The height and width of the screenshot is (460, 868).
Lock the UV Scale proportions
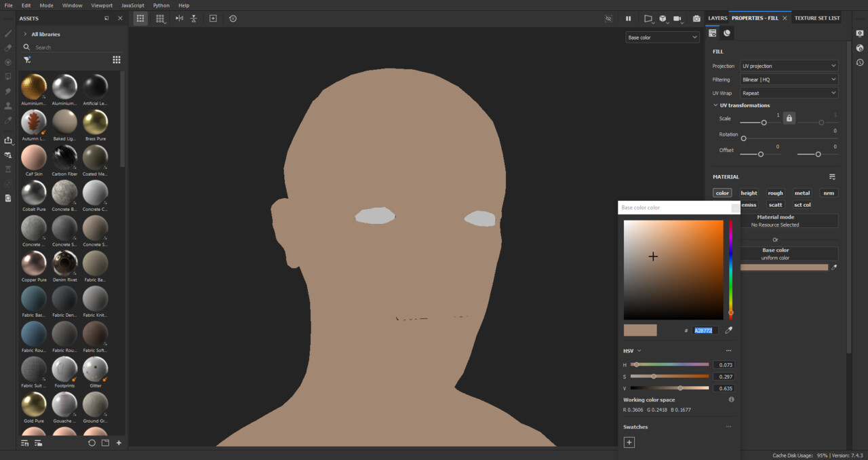[x=789, y=117]
